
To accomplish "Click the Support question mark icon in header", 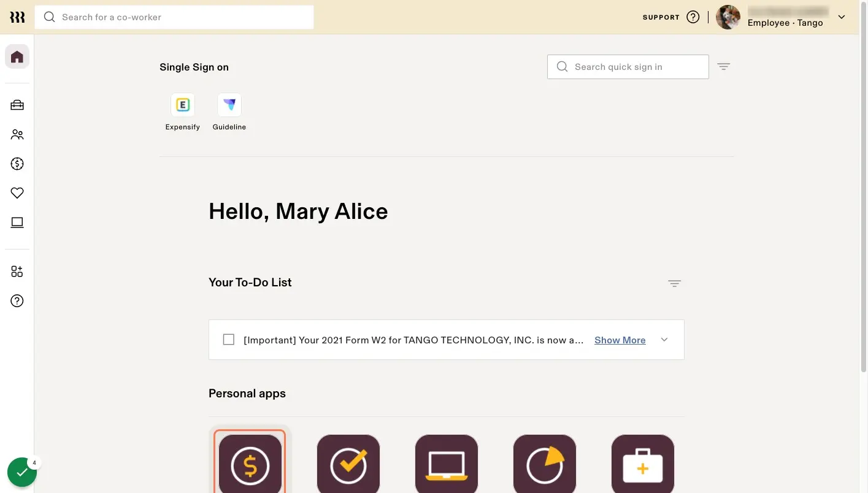I will pos(693,17).
